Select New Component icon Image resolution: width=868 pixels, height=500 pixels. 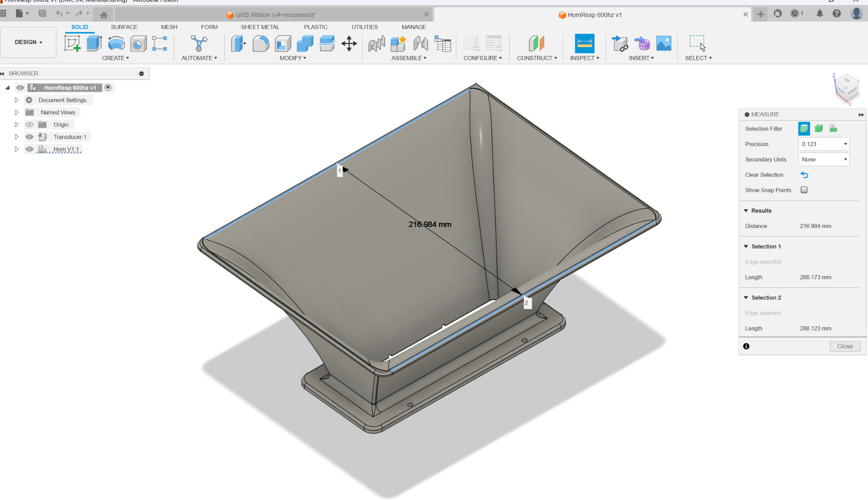(x=398, y=43)
